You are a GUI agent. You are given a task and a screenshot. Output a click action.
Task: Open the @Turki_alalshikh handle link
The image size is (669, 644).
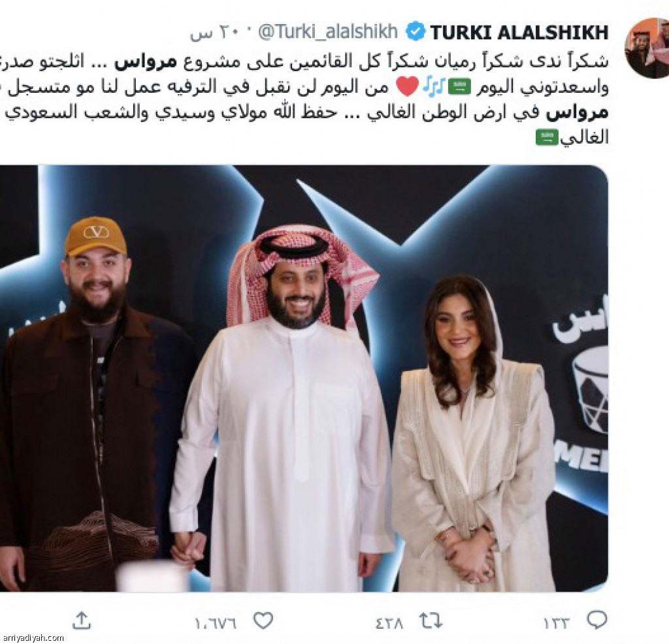pyautogui.click(x=328, y=32)
